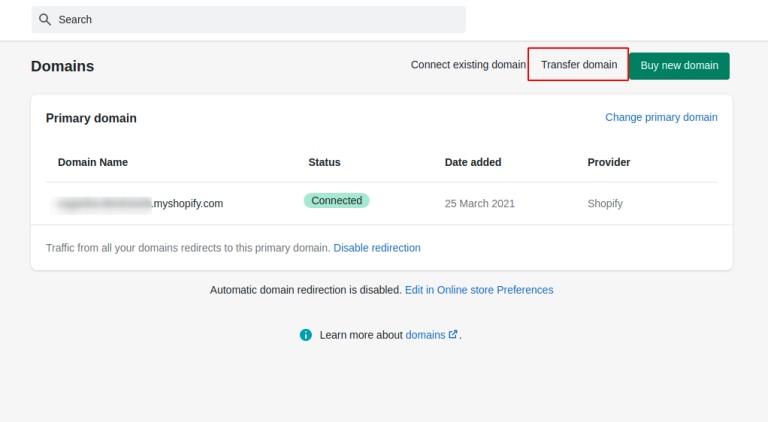Open Edit in Online store Preferences

(478, 290)
